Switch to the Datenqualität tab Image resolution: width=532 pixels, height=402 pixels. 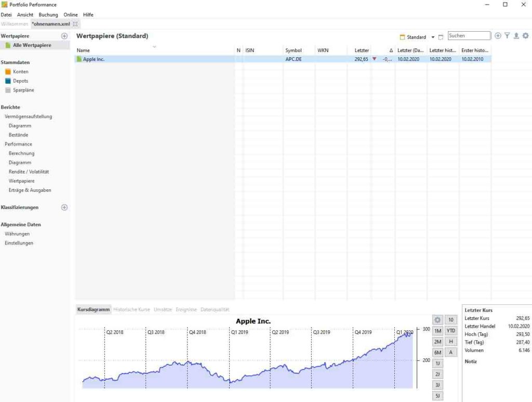[215, 309]
